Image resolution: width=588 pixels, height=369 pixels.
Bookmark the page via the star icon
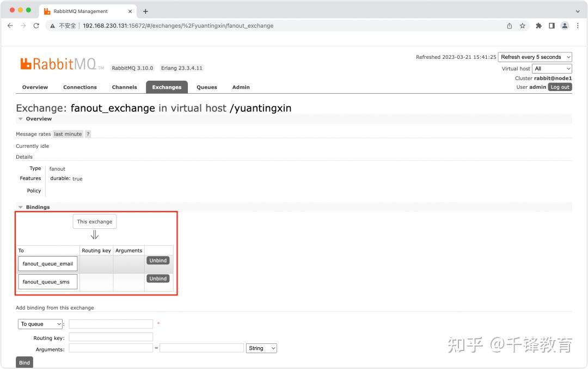[x=522, y=25]
